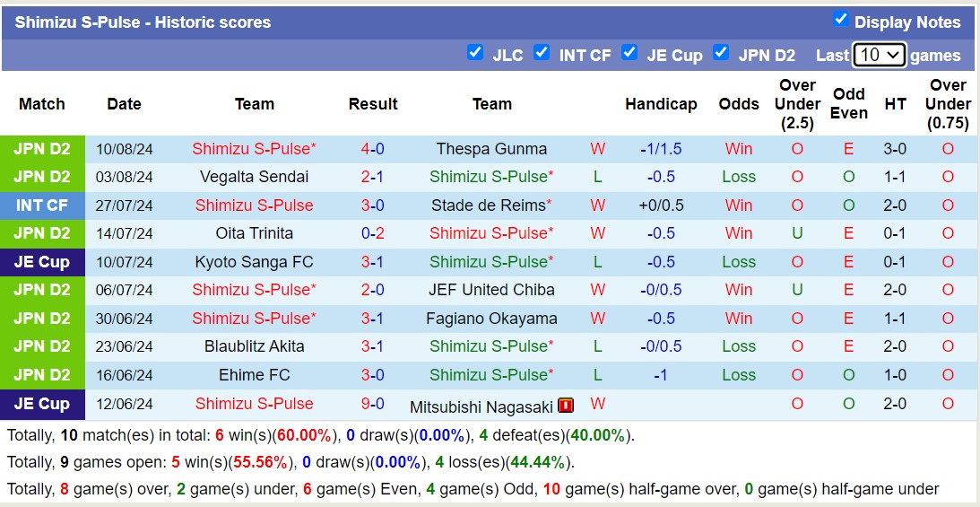The width and height of the screenshot is (980, 507).
Task: Click the INT CF league label cell
Action: (42, 205)
